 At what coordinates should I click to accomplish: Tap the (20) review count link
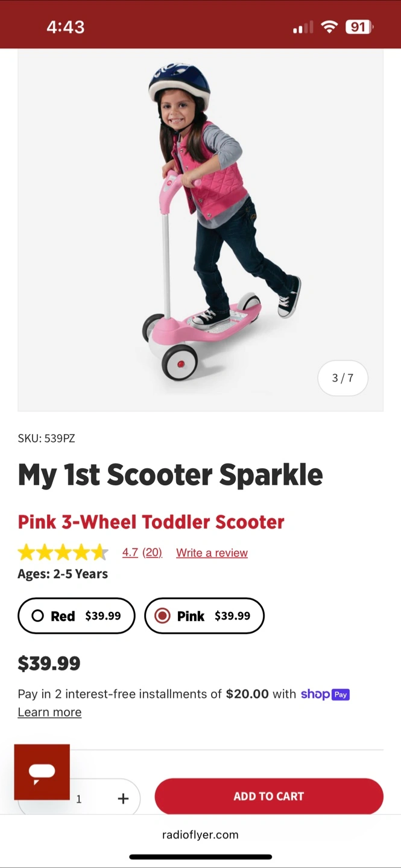[152, 553]
